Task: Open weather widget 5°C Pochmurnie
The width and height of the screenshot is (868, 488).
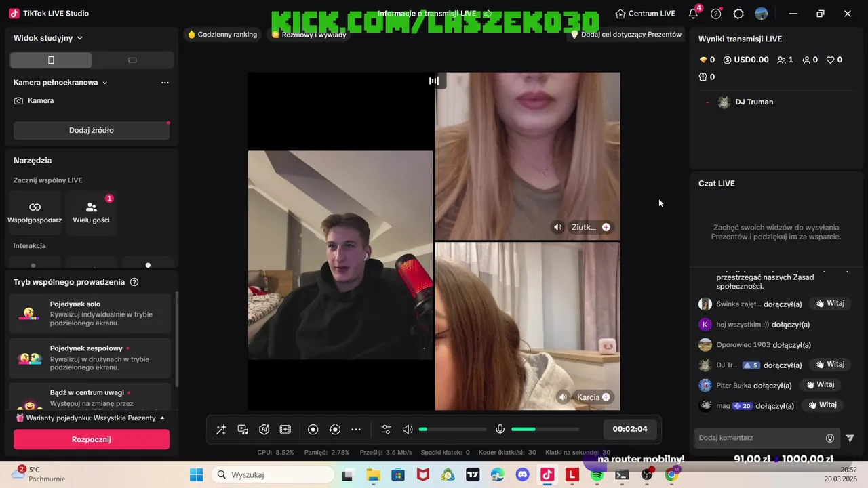Action: pos(39,474)
